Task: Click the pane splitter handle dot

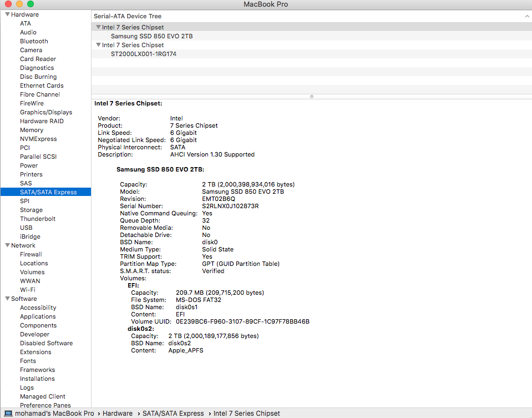Action: click(x=312, y=97)
